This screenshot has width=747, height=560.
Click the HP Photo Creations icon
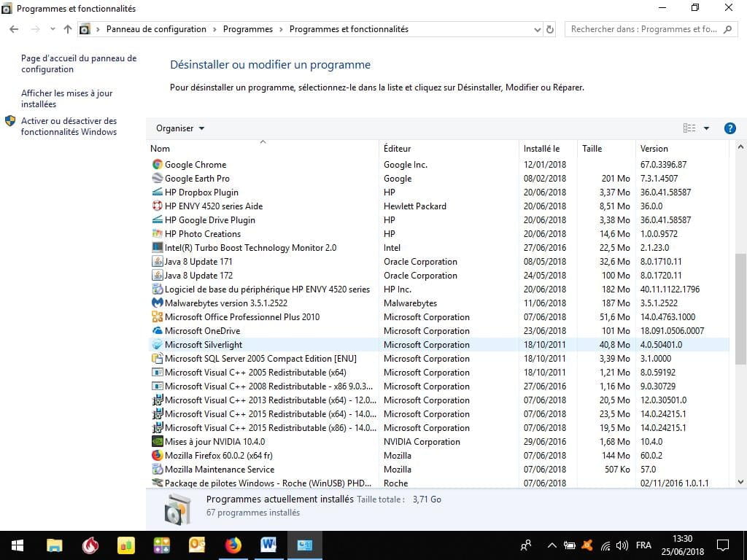[158, 233]
